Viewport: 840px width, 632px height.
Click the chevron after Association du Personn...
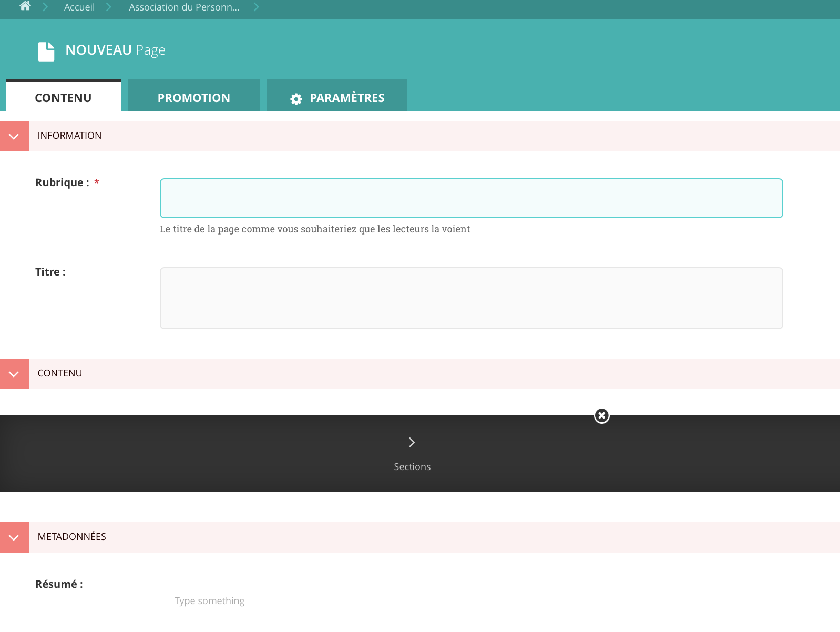click(256, 7)
